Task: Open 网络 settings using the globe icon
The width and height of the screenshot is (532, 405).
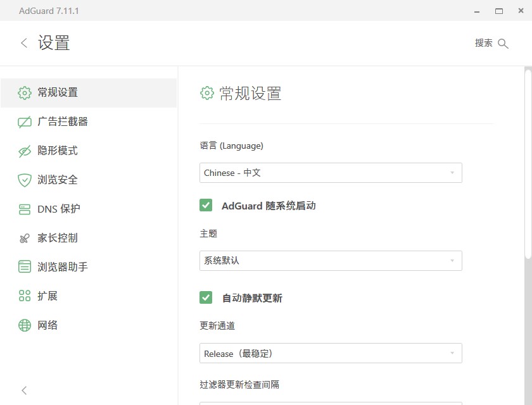Action: tap(24, 325)
